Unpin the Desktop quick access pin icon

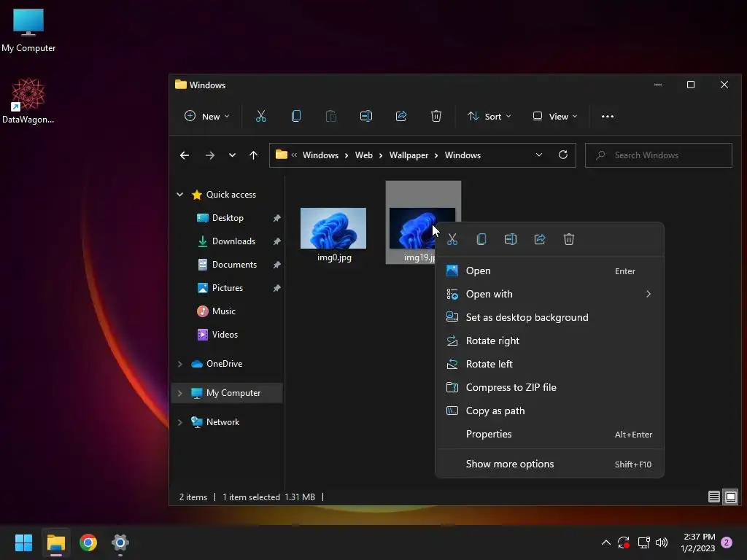pos(276,217)
